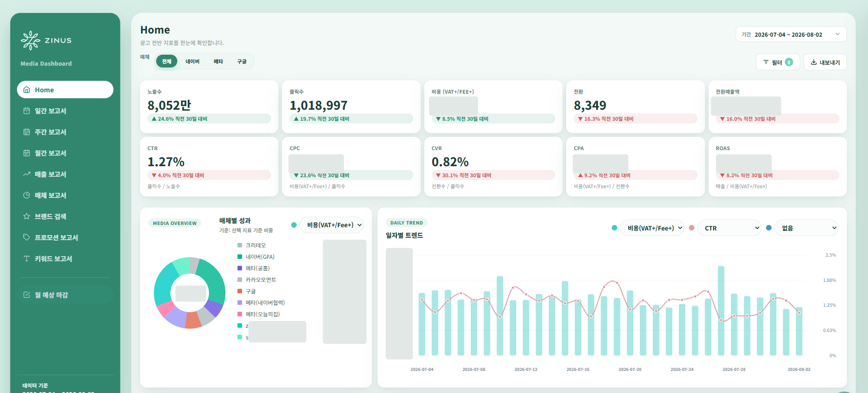Click check icon beside 월 예상 마감
Image resolution: width=868 pixels, height=393 pixels.
click(x=27, y=295)
